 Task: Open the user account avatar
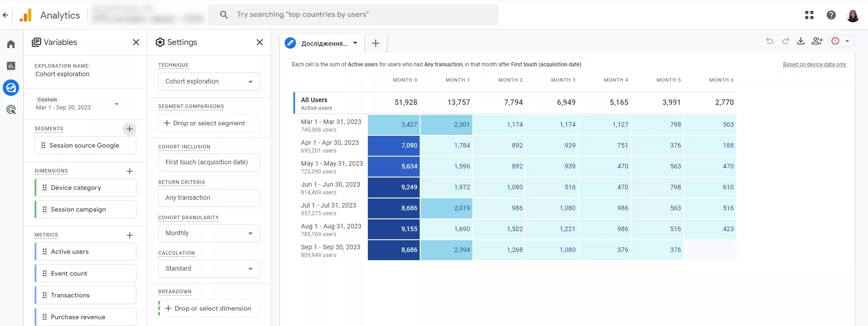tap(853, 15)
